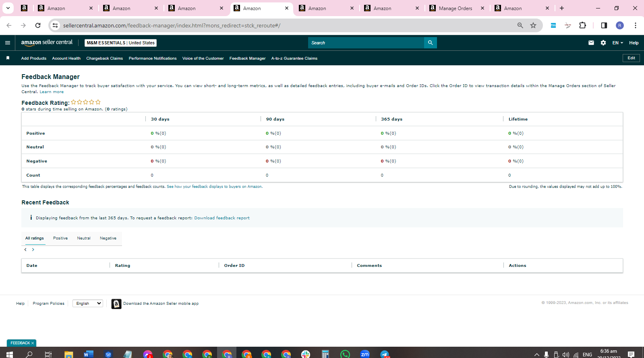Click the browser back arrow
The height and width of the screenshot is (358, 644).
tap(9, 25)
